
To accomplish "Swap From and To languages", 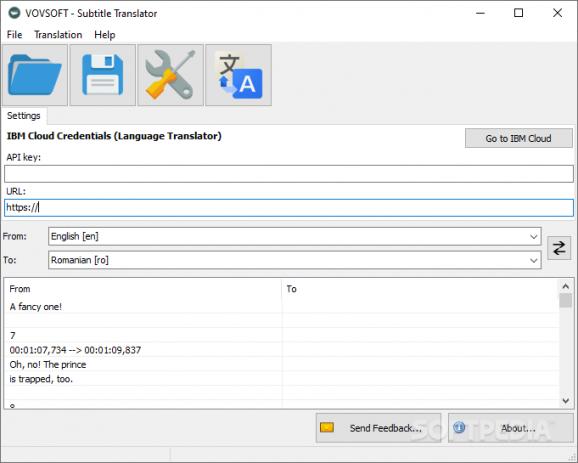I will pyautogui.click(x=559, y=248).
